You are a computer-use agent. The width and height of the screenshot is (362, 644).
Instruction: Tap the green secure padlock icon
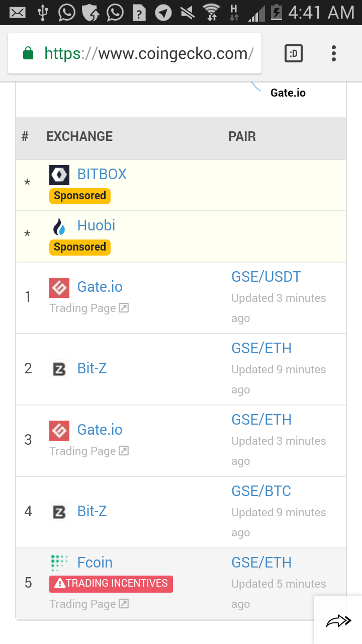point(29,53)
